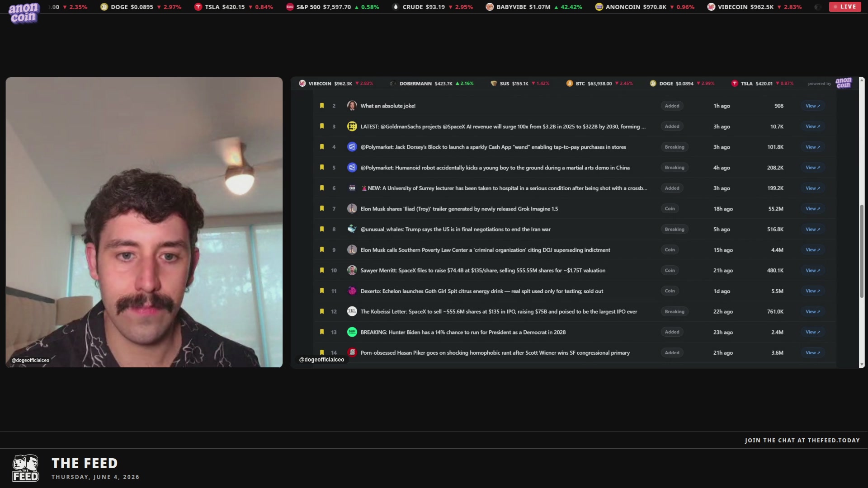Open View link for Hunter Biden row

tap(812, 332)
